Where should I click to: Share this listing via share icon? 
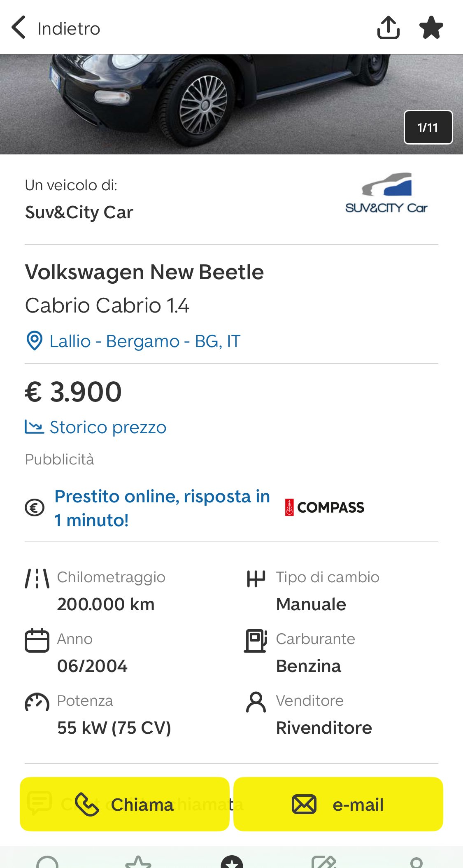[388, 28]
